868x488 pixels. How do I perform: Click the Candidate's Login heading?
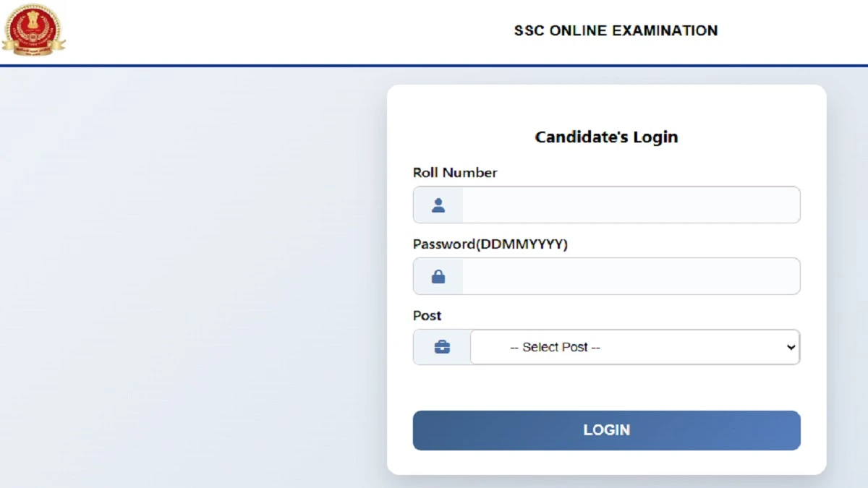click(x=606, y=137)
